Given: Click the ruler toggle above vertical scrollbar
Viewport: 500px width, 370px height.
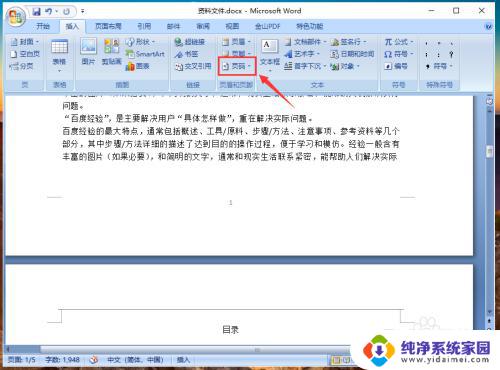Looking at the screenshot, I should pyautogui.click(x=489, y=101).
